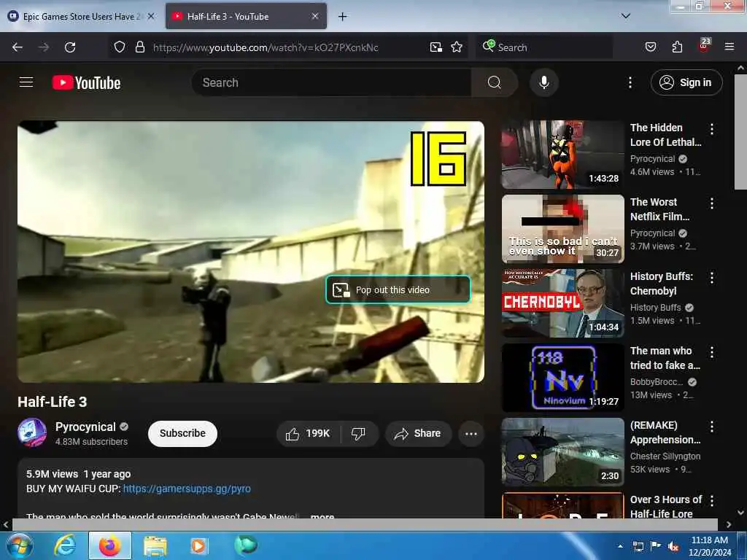Open the extension icon with 23 badge
This screenshot has height=560, width=747.
pyautogui.click(x=704, y=46)
